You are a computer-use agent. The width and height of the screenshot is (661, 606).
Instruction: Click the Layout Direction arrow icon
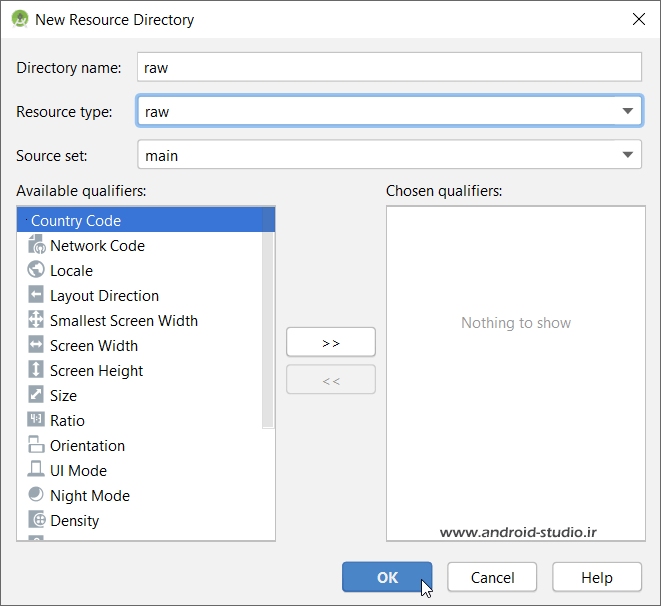tap(36, 295)
